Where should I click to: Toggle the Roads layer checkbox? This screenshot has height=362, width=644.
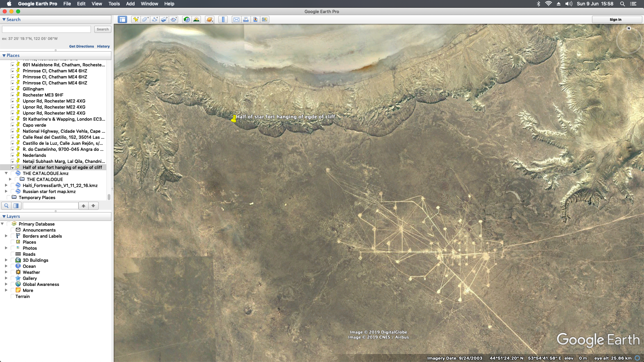[x=13, y=254]
